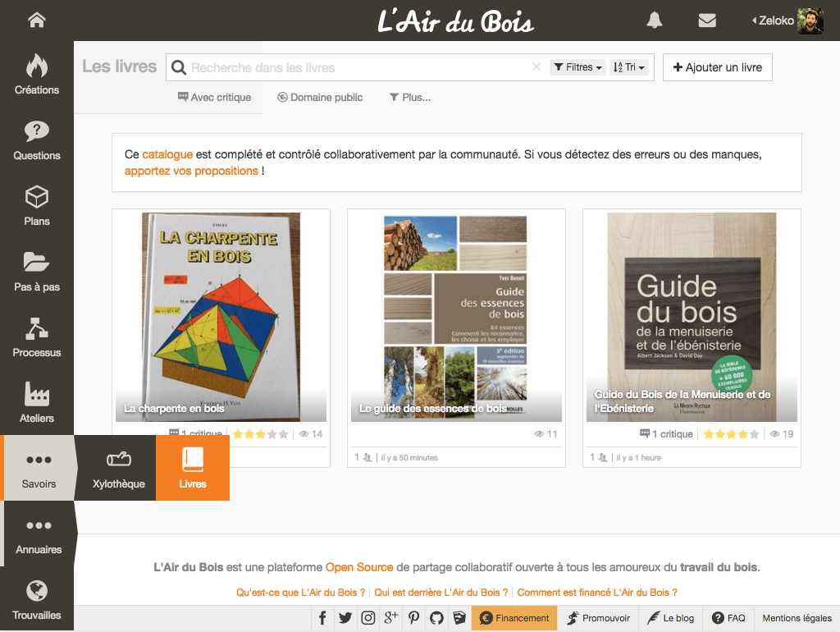Viewport: 840px width, 632px height.
Task: Open the Facebook page icon
Action: (322, 618)
